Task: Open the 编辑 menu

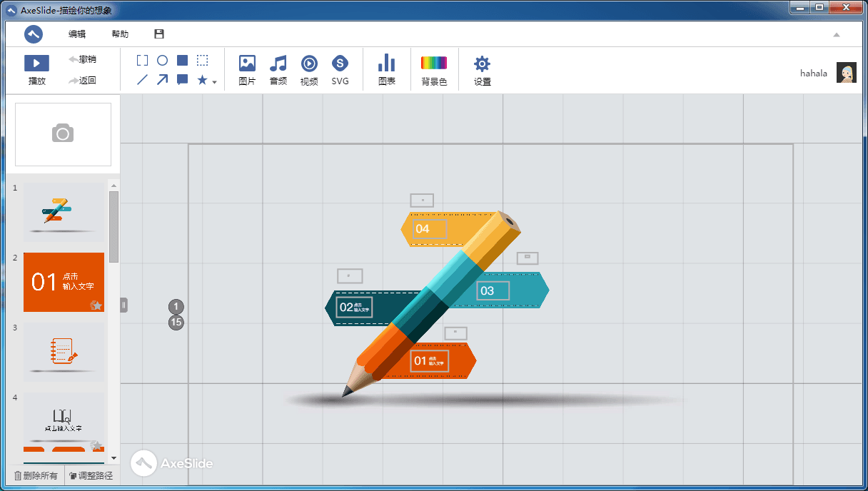Action: (x=77, y=34)
